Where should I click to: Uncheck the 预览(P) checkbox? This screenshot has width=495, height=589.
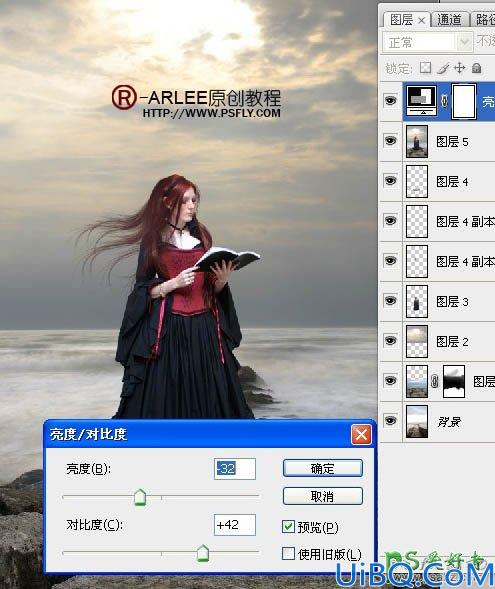288,526
